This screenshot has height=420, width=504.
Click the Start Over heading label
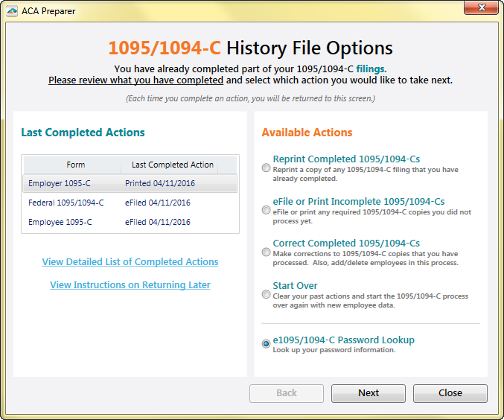295,286
